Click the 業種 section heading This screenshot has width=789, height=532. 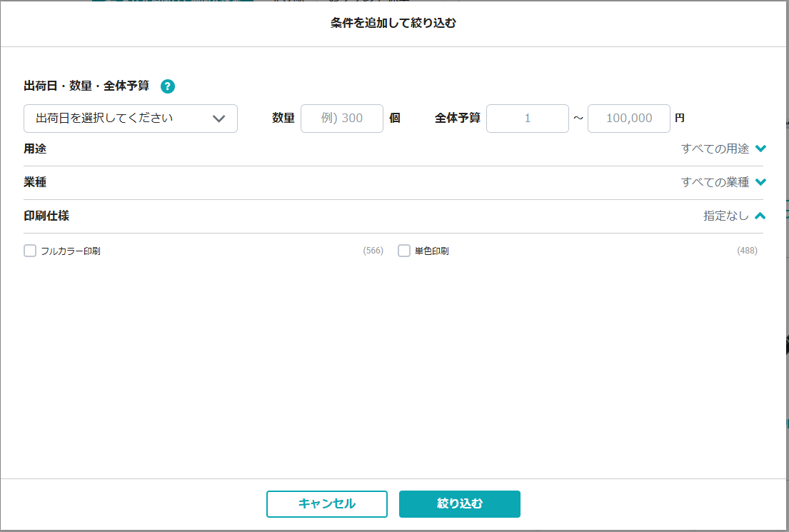35,182
